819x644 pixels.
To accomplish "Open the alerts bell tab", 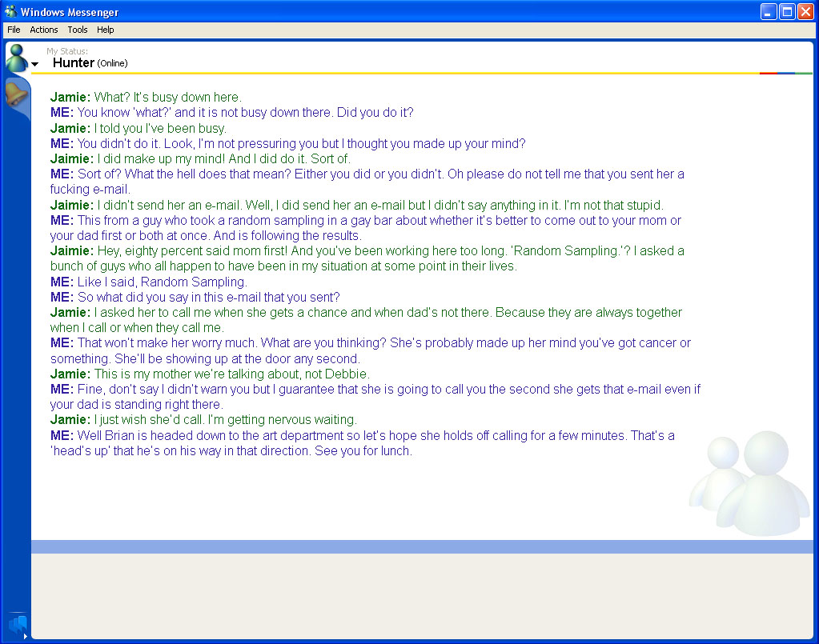I will coord(16,94).
